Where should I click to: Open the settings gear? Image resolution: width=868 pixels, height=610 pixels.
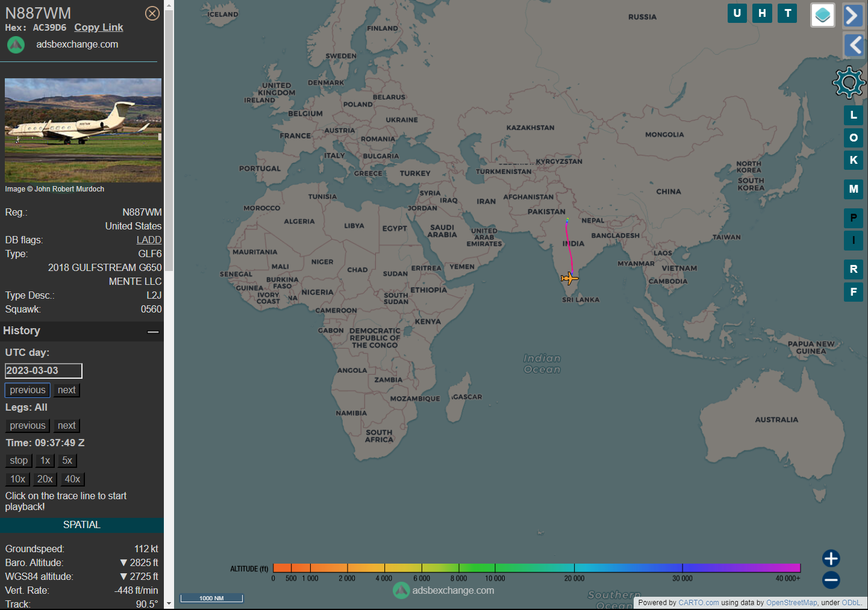click(849, 82)
